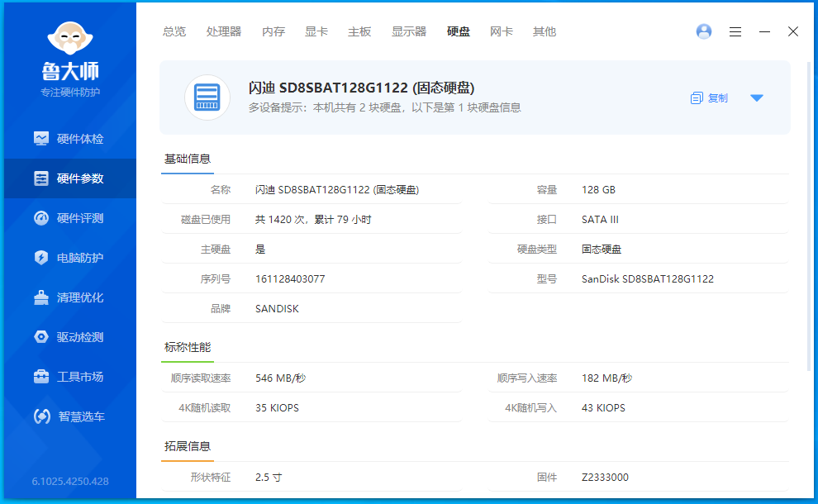Click the 序列号 label
The image size is (818, 504).
[216, 279]
